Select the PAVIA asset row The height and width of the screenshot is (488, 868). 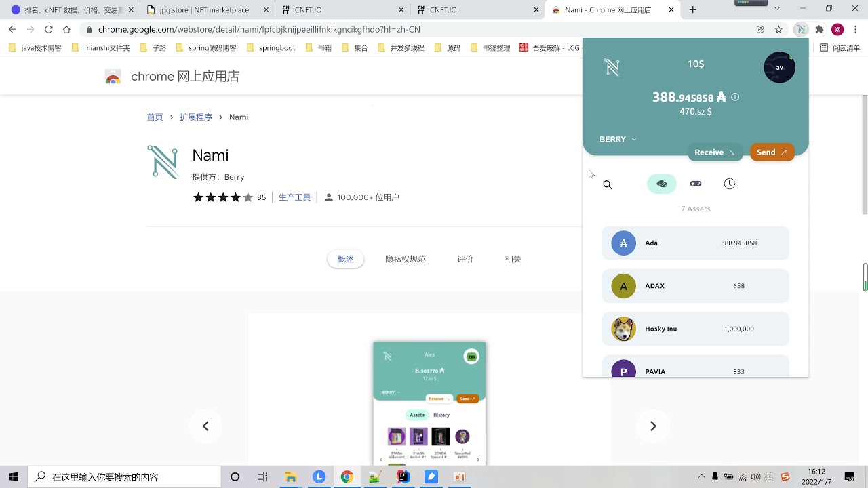click(696, 366)
